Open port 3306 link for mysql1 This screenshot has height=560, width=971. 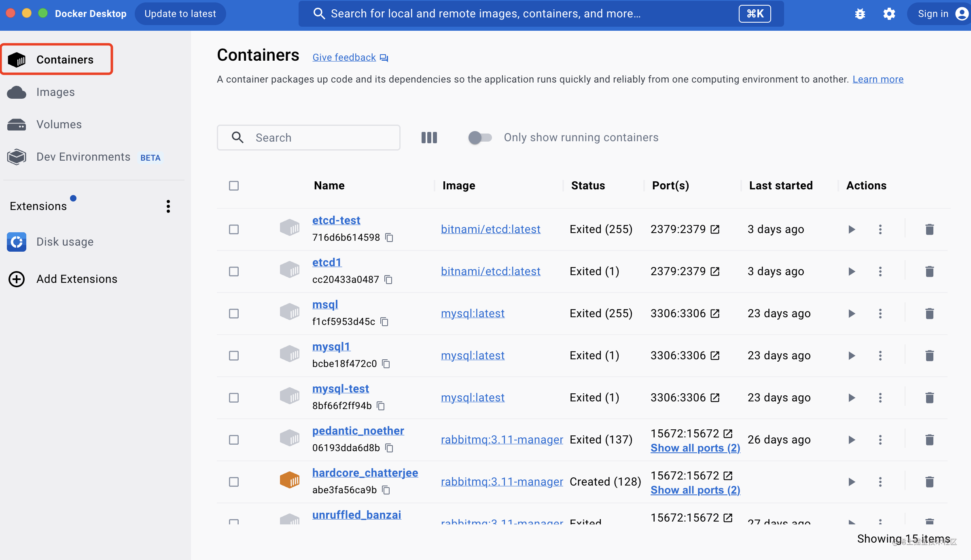pyautogui.click(x=715, y=356)
